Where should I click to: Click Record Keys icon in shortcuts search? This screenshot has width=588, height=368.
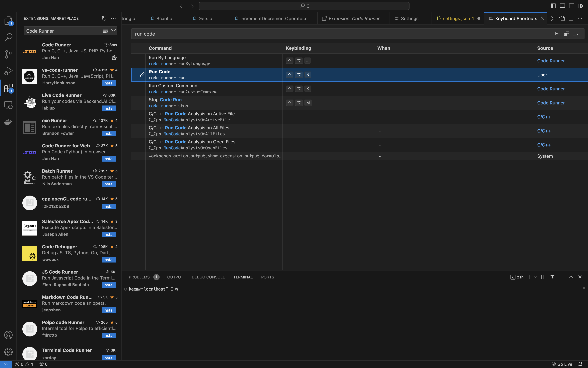pos(558,34)
